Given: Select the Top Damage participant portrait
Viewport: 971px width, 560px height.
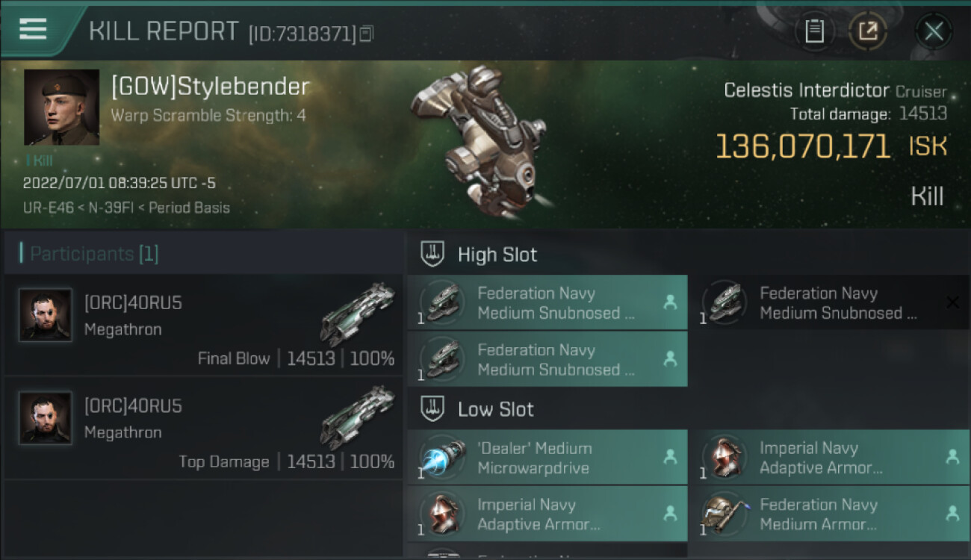Looking at the screenshot, I should (46, 418).
